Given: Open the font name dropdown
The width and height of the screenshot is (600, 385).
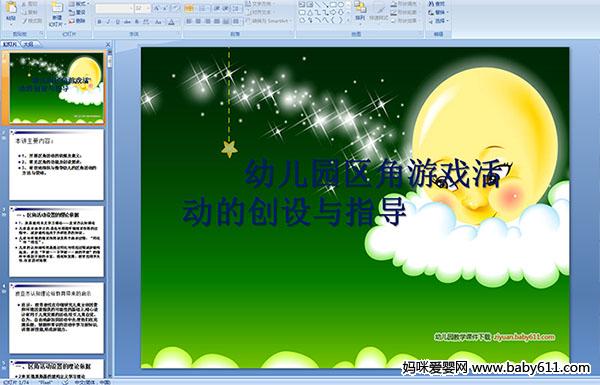Looking at the screenshot, I should [131, 8].
